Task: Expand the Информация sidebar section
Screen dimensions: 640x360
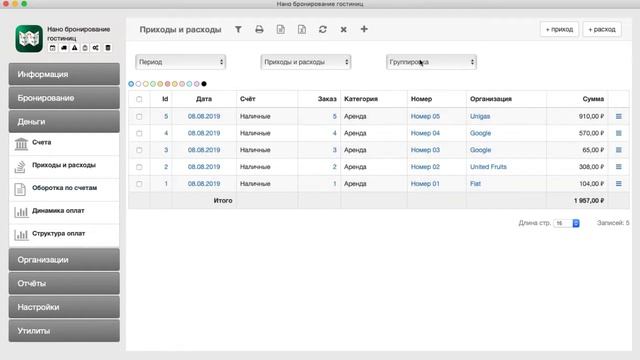Action: pyautogui.click(x=64, y=74)
